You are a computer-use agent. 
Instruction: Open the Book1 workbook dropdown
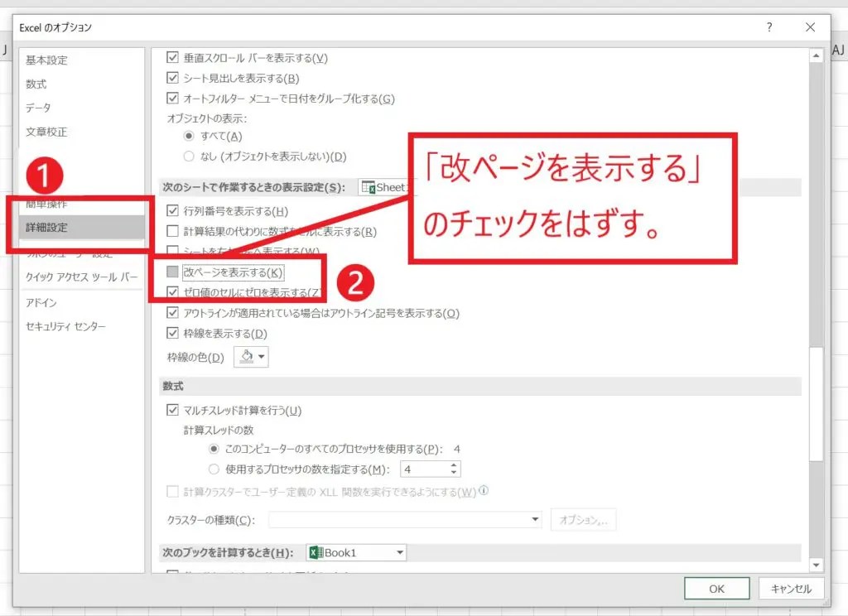[356, 552]
